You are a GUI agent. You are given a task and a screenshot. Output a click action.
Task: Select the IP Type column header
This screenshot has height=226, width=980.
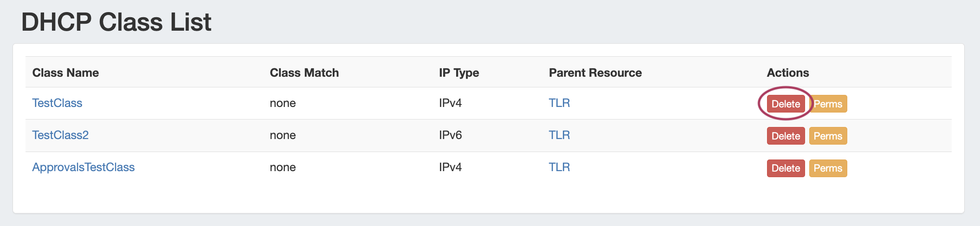tap(459, 73)
